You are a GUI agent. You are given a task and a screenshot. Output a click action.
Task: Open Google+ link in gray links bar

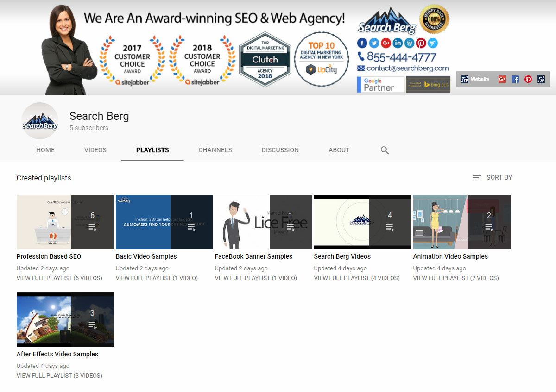[x=502, y=79]
